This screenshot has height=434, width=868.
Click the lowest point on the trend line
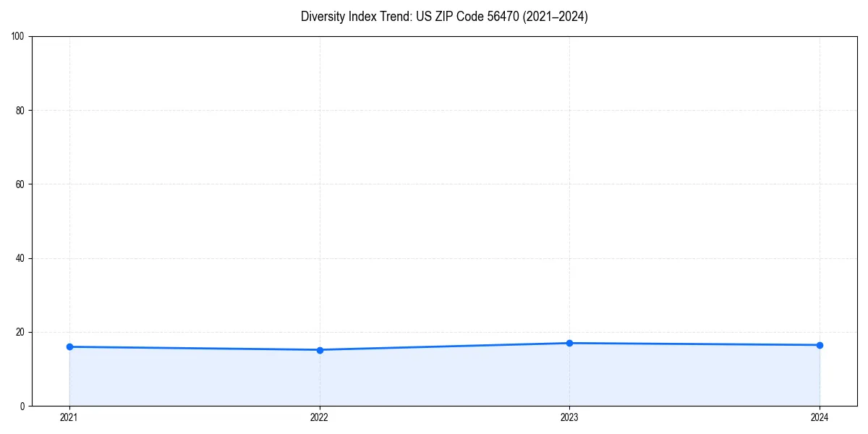click(319, 350)
